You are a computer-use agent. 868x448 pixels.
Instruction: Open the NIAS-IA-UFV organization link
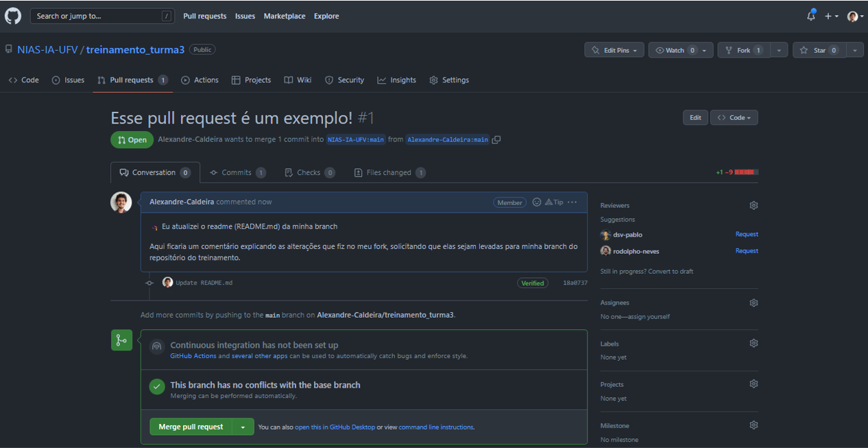pyautogui.click(x=47, y=49)
